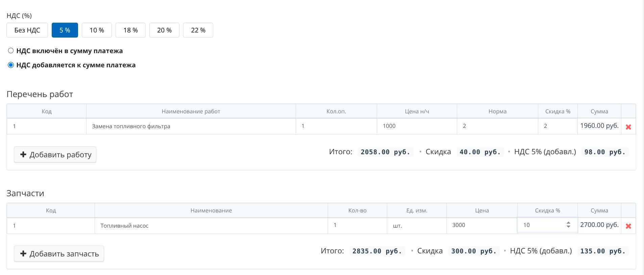Click 'Добавить работу' button
644x275 pixels.
point(55,155)
